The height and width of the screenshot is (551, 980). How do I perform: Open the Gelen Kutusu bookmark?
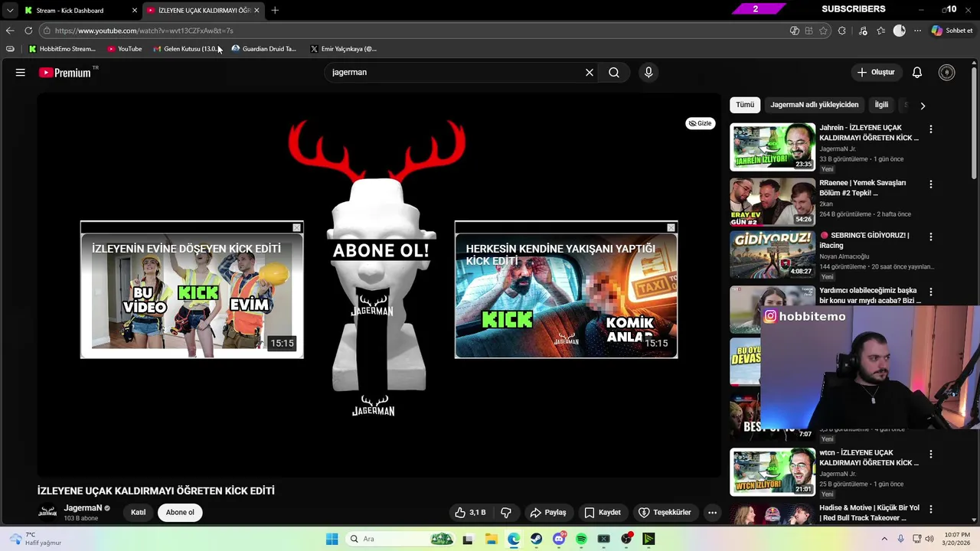coord(185,49)
